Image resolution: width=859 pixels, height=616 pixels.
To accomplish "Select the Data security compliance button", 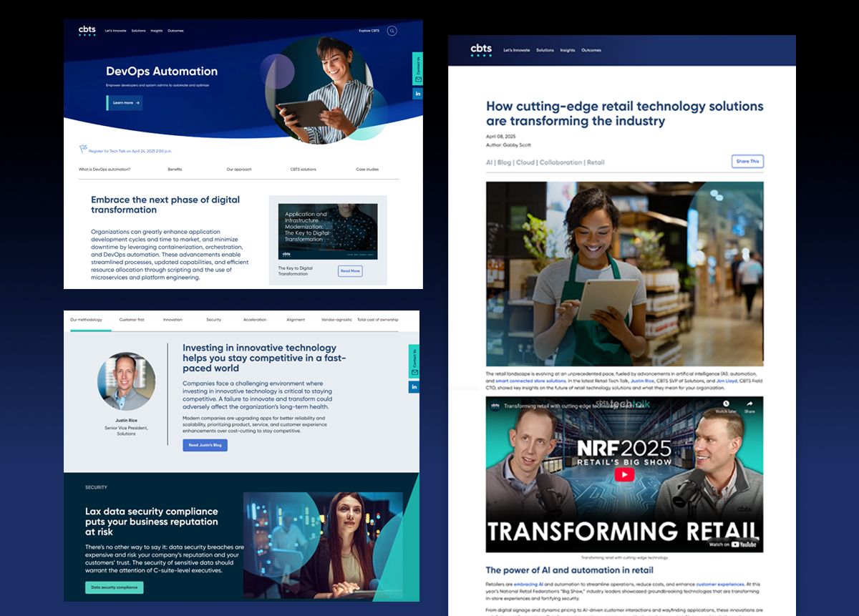I will (x=114, y=587).
